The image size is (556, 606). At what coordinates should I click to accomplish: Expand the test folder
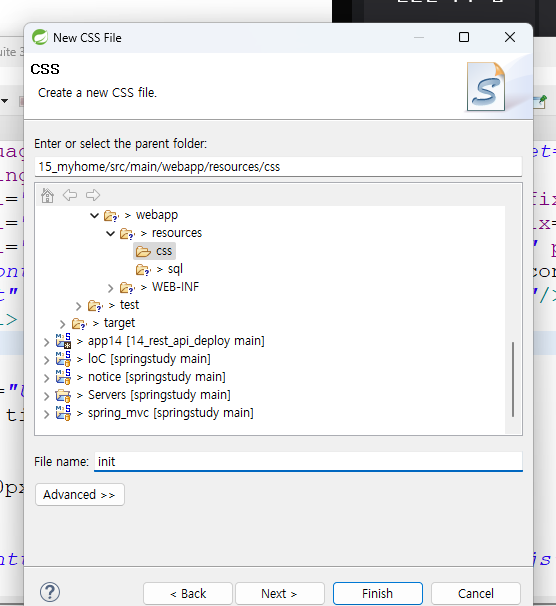(x=78, y=306)
